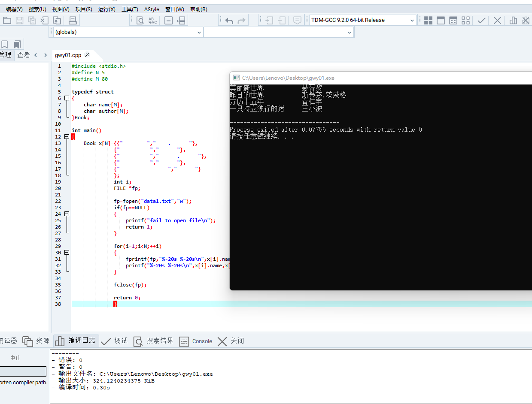
Task: Open the 帮助(R) menu
Action: coord(198,9)
